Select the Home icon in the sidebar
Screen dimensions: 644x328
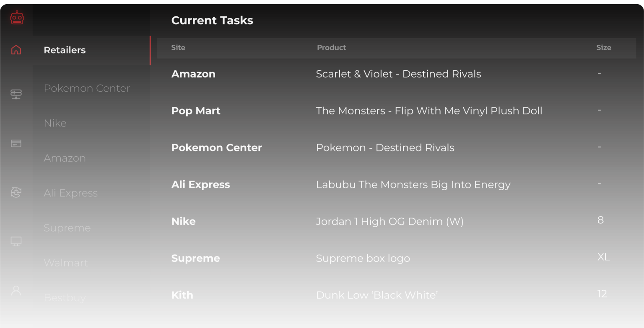coord(16,49)
